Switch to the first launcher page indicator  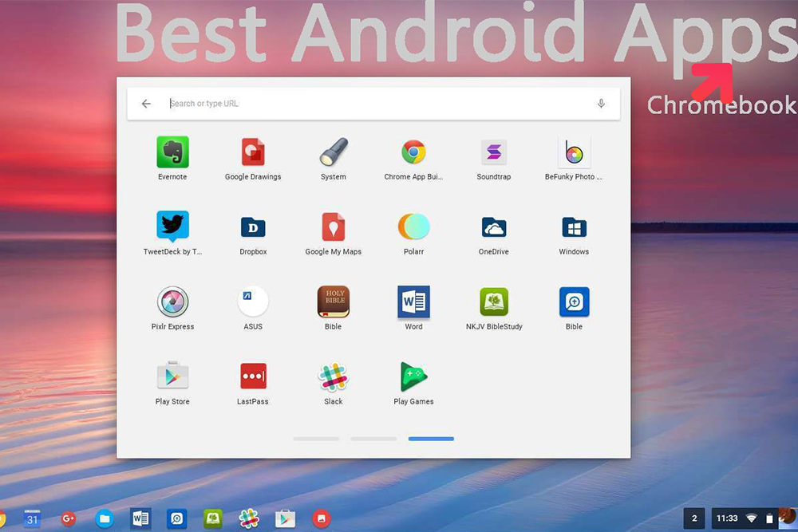[316, 439]
